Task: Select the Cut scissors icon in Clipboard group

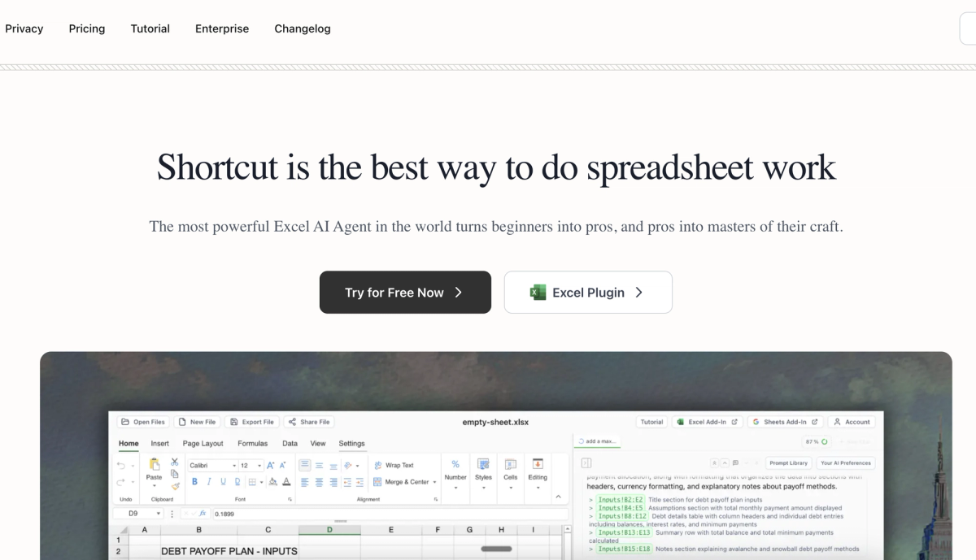Action: (x=174, y=462)
